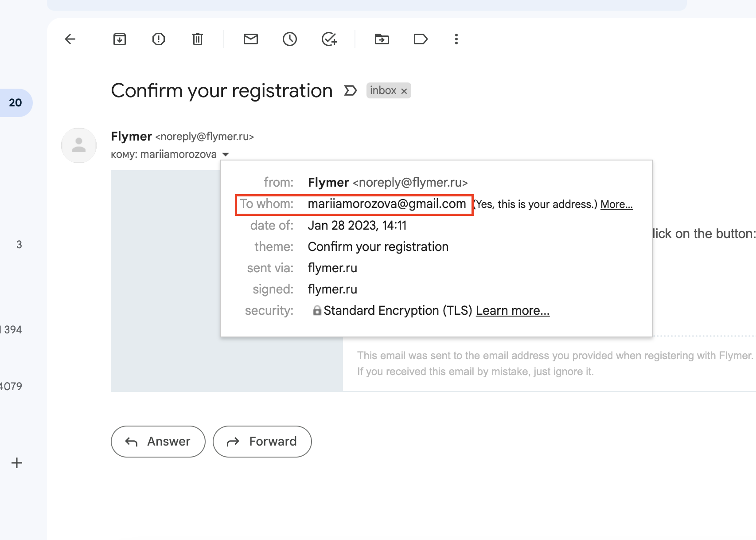Click the Answer button
The width and height of the screenshot is (756, 540).
pyautogui.click(x=158, y=441)
